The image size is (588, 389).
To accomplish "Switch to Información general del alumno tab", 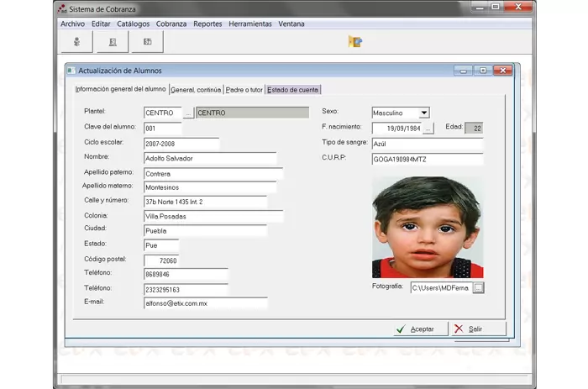I will pyautogui.click(x=120, y=89).
